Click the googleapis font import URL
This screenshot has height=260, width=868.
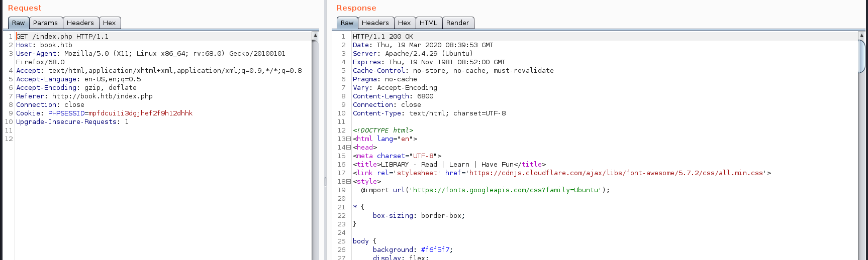[506, 190]
